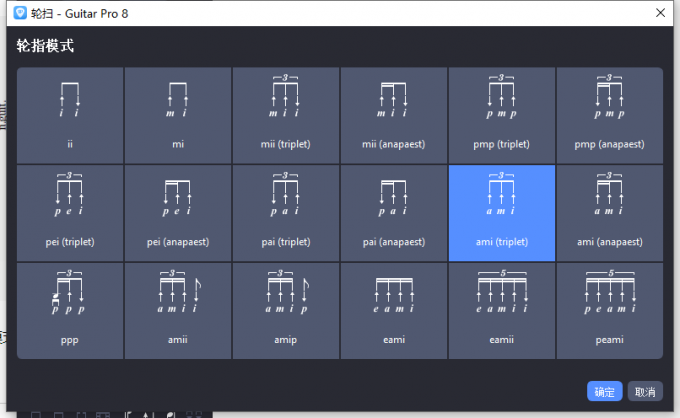Cancel the dialog with 取消

646,391
